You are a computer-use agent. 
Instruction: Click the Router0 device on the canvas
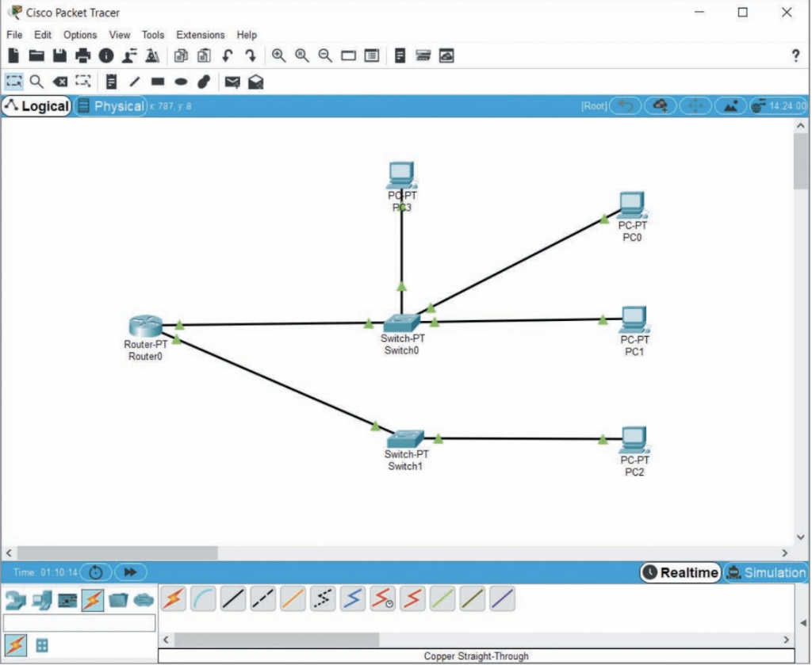(146, 326)
